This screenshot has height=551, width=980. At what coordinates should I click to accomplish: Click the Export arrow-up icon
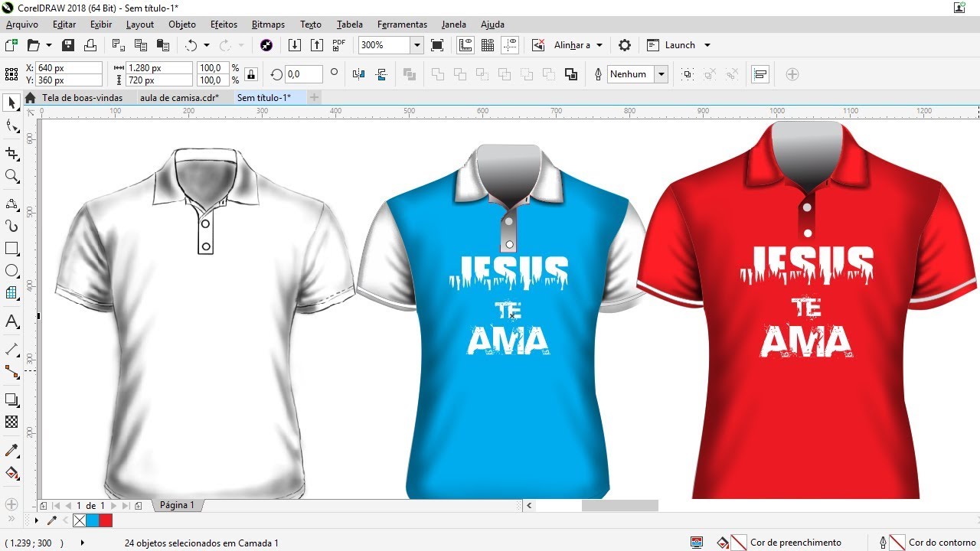[316, 45]
